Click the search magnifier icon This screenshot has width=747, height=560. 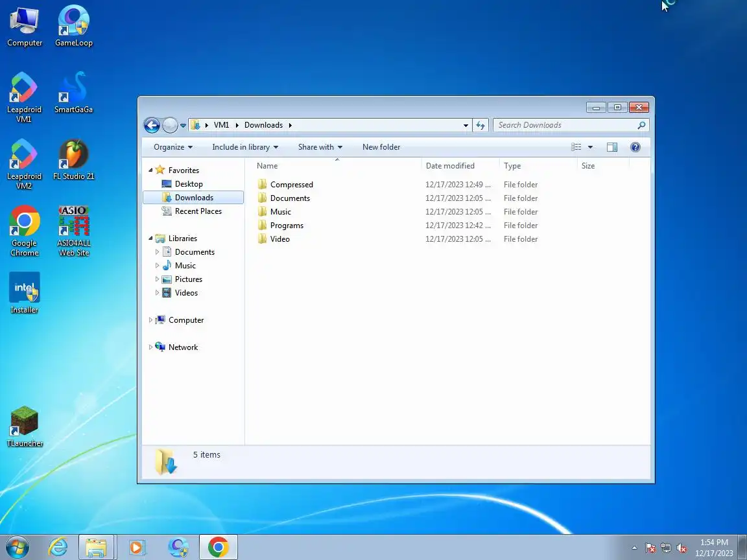[x=641, y=125]
